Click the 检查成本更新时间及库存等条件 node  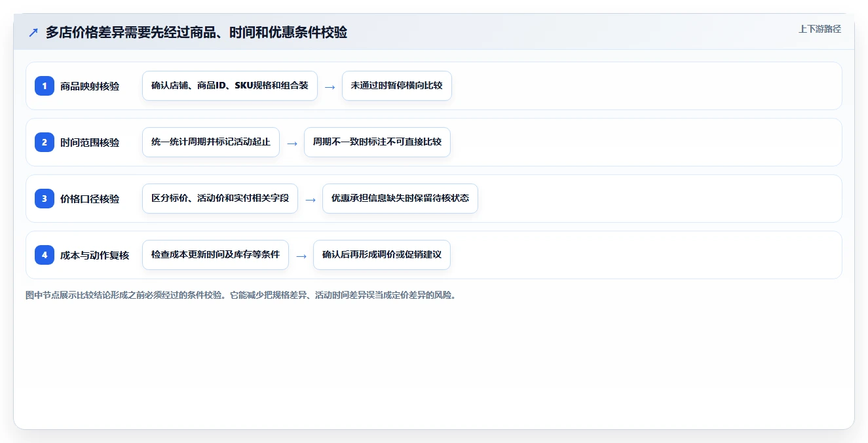click(x=216, y=255)
